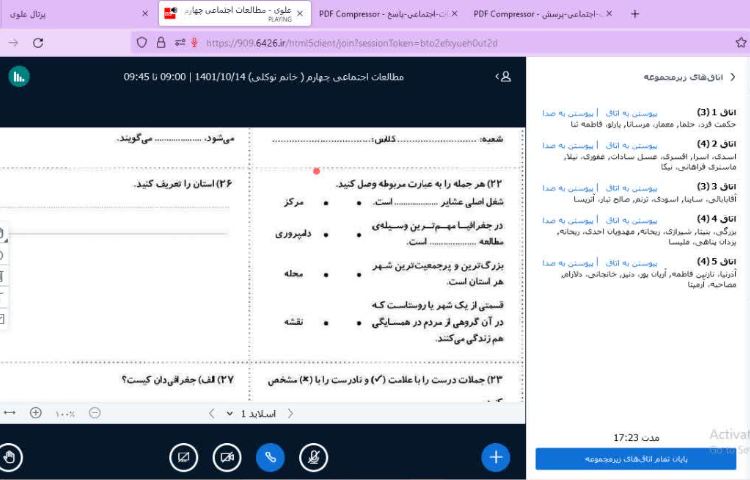Click the اتاق 2 (4) heading
750x480 pixels.
point(716,144)
